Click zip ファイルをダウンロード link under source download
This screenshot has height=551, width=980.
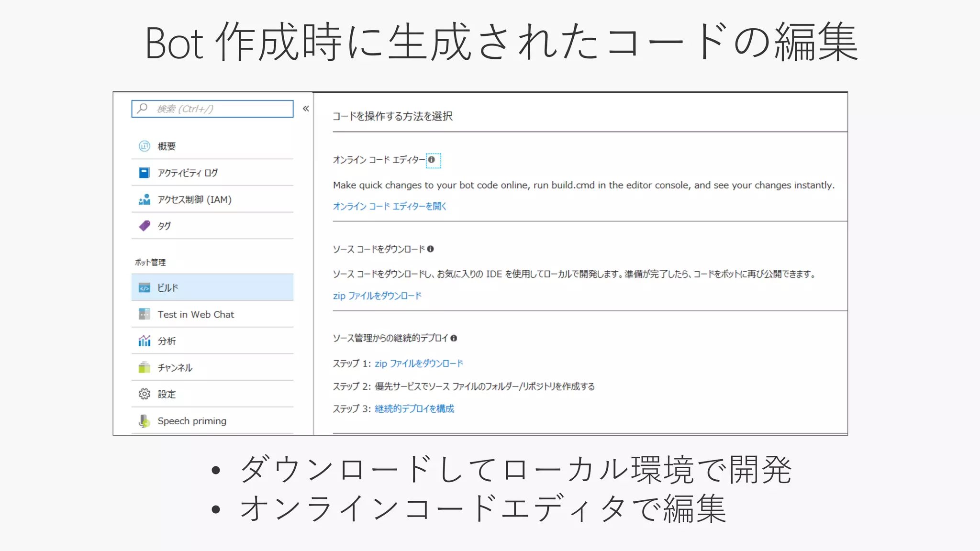(377, 296)
